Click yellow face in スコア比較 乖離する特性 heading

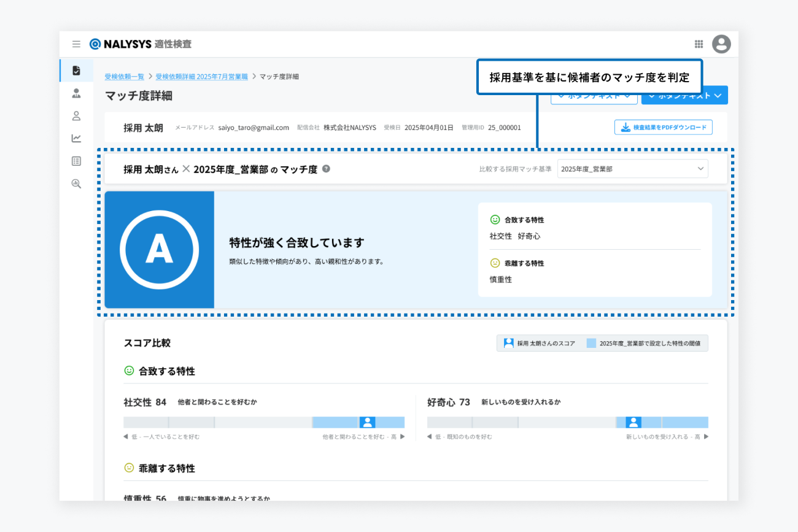coord(129,468)
